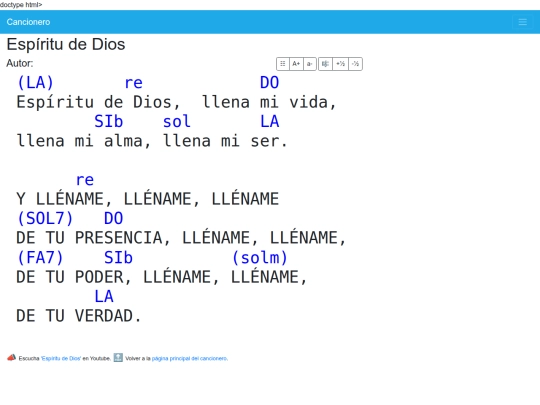Click the red megaphone icon beside Escucha
This screenshot has height=405, width=540.
point(11,357)
